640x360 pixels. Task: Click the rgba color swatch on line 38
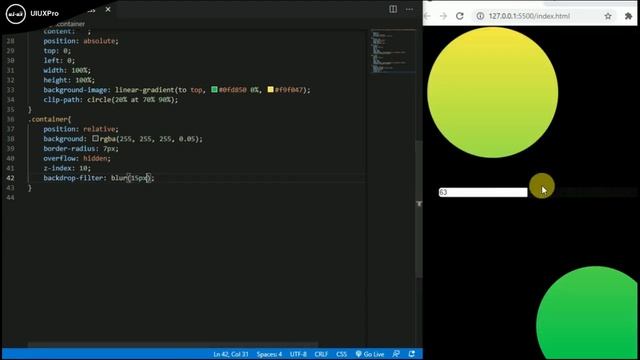point(95,138)
